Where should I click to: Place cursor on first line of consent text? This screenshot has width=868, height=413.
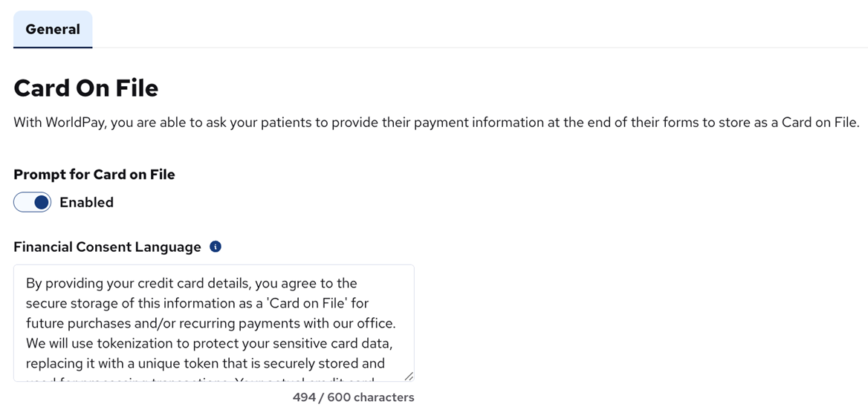pyautogui.click(x=191, y=283)
